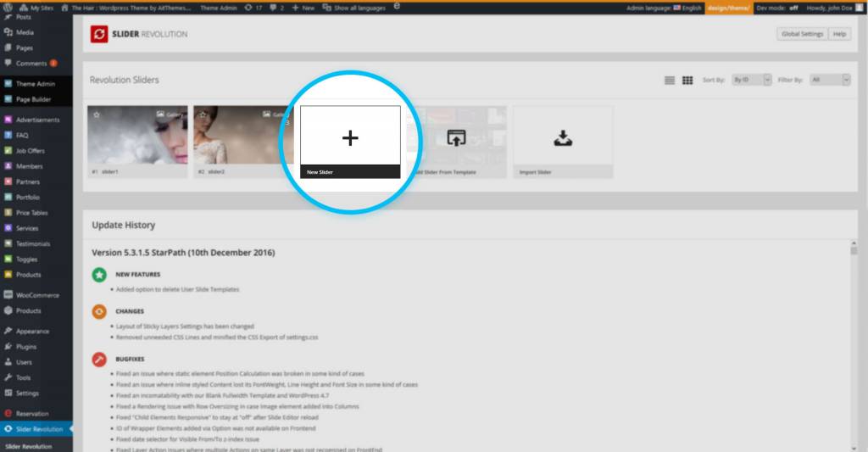
Task: Open Admin language English selector
Action: point(664,8)
